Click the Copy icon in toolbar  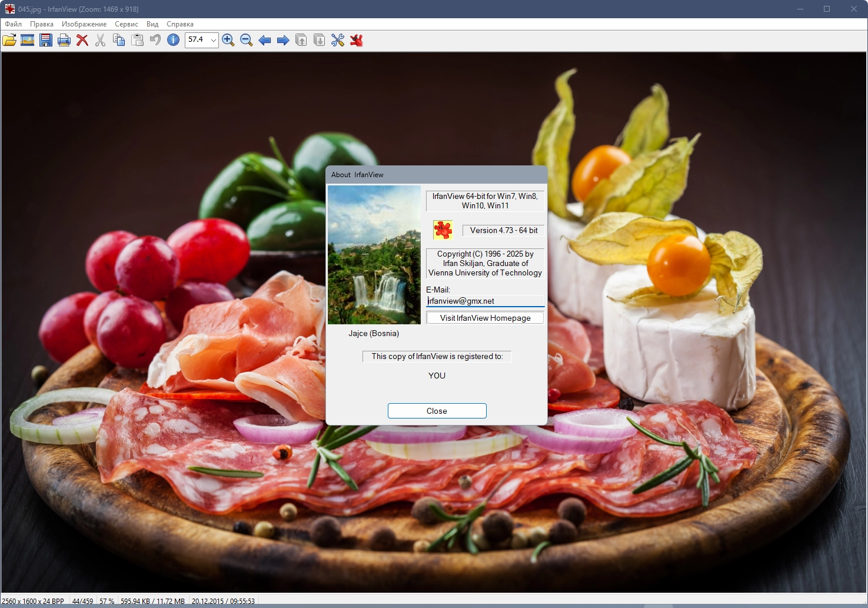119,40
